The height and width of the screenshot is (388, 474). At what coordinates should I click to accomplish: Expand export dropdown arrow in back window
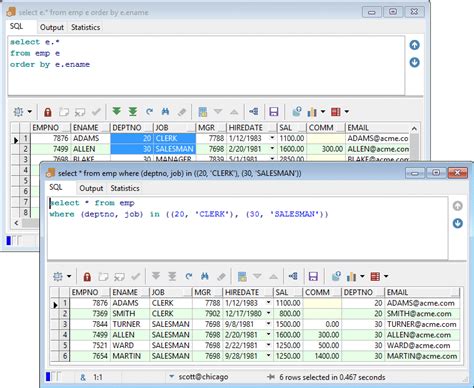pyautogui.click(x=347, y=112)
